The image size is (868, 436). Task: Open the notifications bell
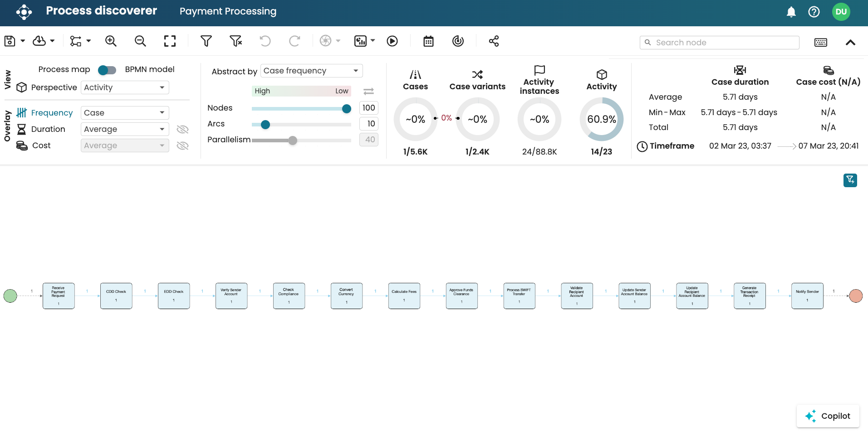(x=791, y=12)
